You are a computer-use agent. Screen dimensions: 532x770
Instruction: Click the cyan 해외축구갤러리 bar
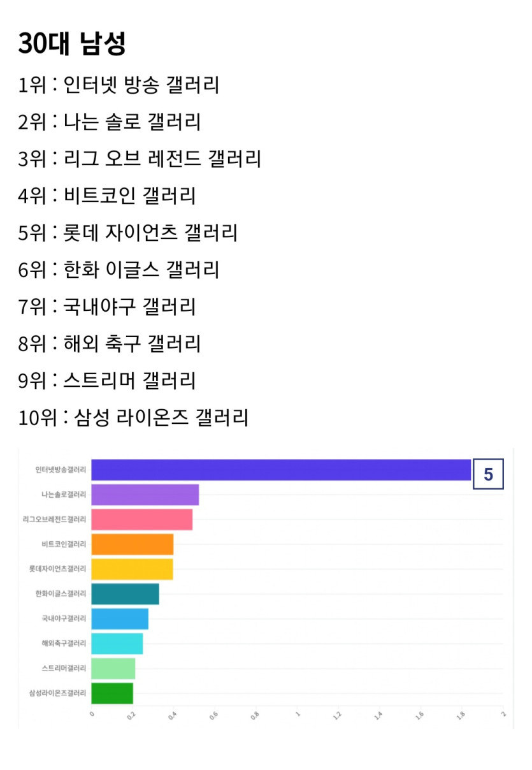point(117,644)
